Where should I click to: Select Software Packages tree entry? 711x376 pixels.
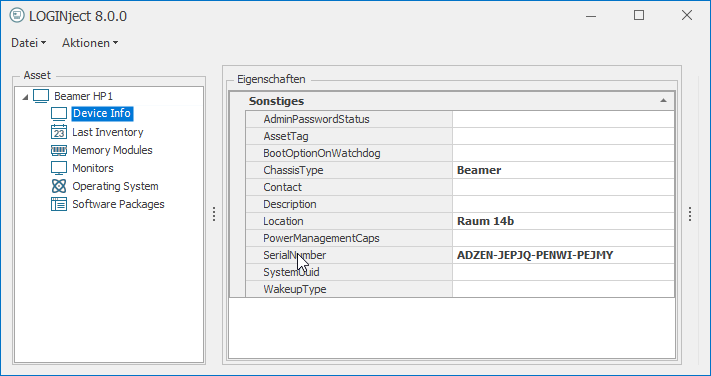pos(118,204)
